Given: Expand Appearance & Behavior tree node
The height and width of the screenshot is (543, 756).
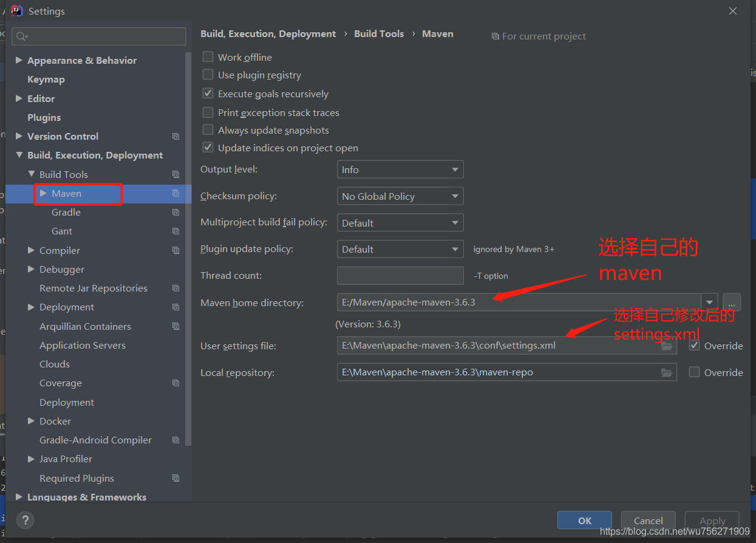Looking at the screenshot, I should pos(19,60).
